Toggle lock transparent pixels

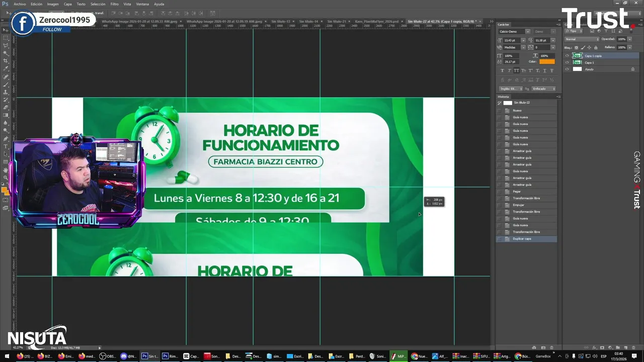point(576,47)
